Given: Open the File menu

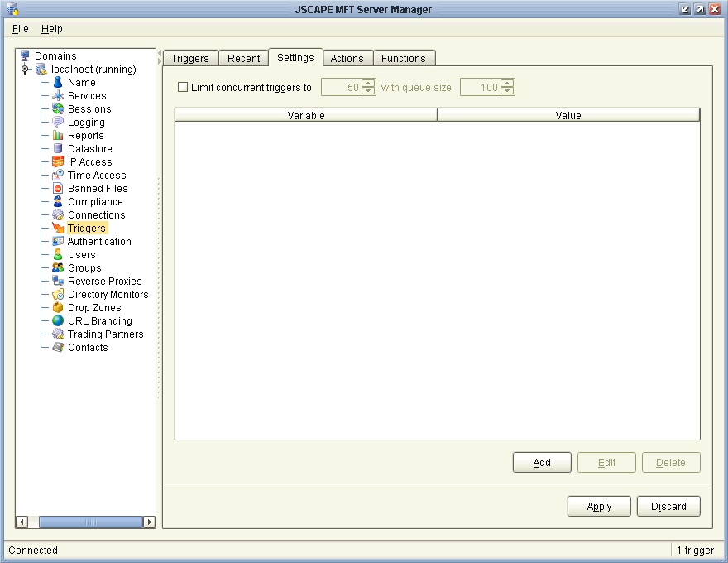Looking at the screenshot, I should click(x=21, y=29).
